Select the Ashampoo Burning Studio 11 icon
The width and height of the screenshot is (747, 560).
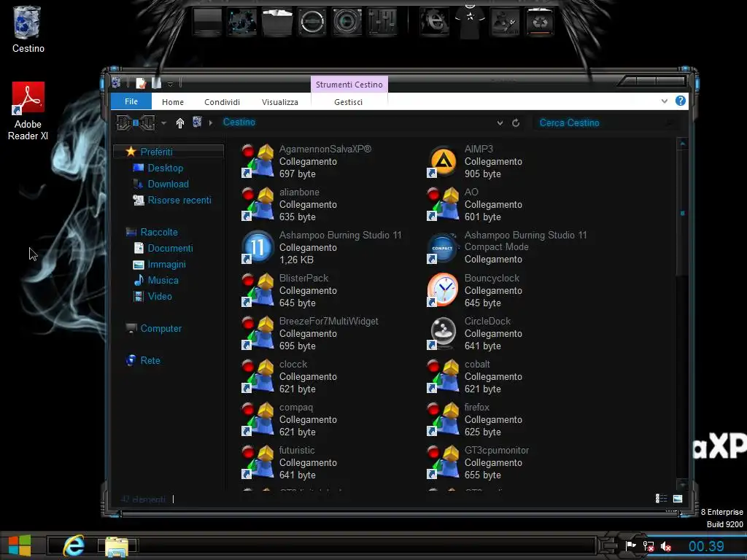pyautogui.click(x=258, y=247)
